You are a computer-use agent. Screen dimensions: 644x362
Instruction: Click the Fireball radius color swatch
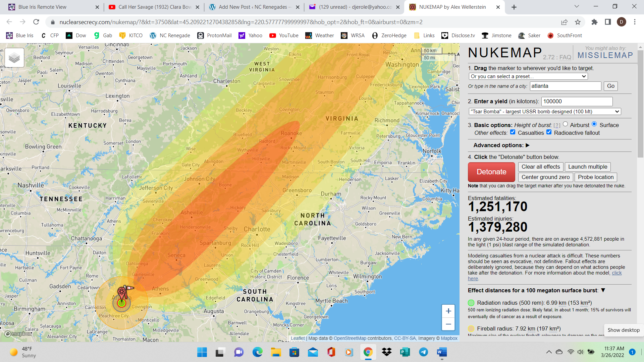click(471, 328)
